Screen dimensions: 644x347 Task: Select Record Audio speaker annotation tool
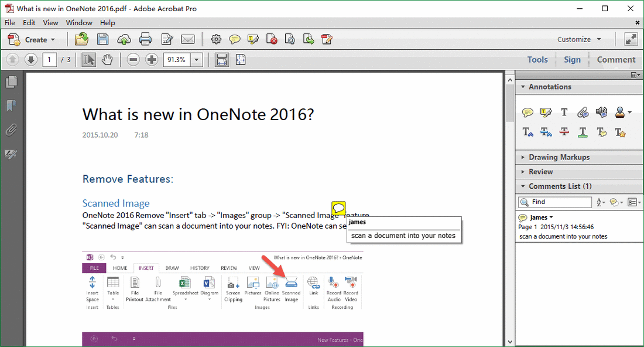pyautogui.click(x=601, y=112)
